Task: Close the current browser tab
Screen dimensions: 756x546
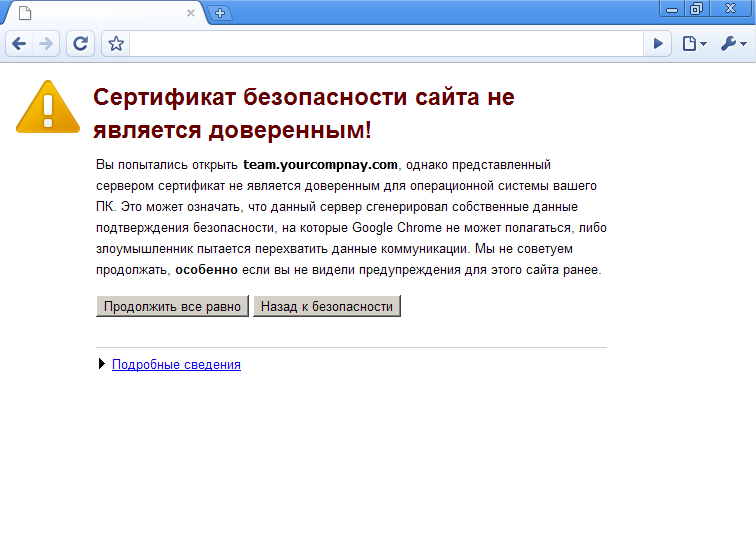Action: 191,13
